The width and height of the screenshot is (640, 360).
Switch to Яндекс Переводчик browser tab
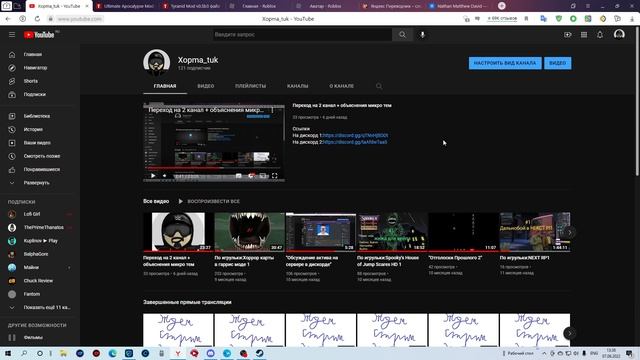392,6
